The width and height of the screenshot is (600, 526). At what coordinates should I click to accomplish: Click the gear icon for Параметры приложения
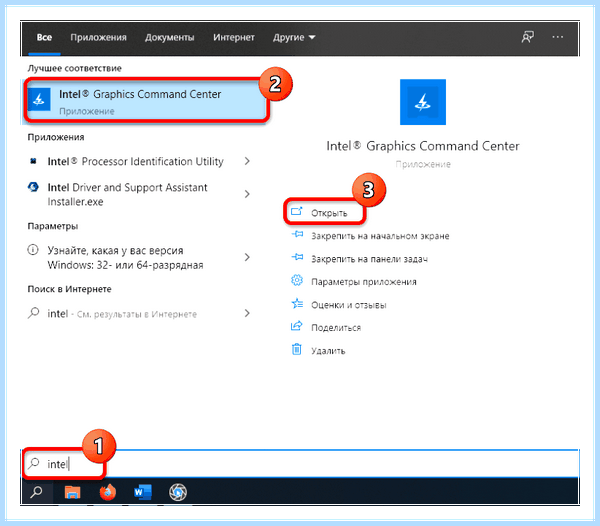(297, 281)
